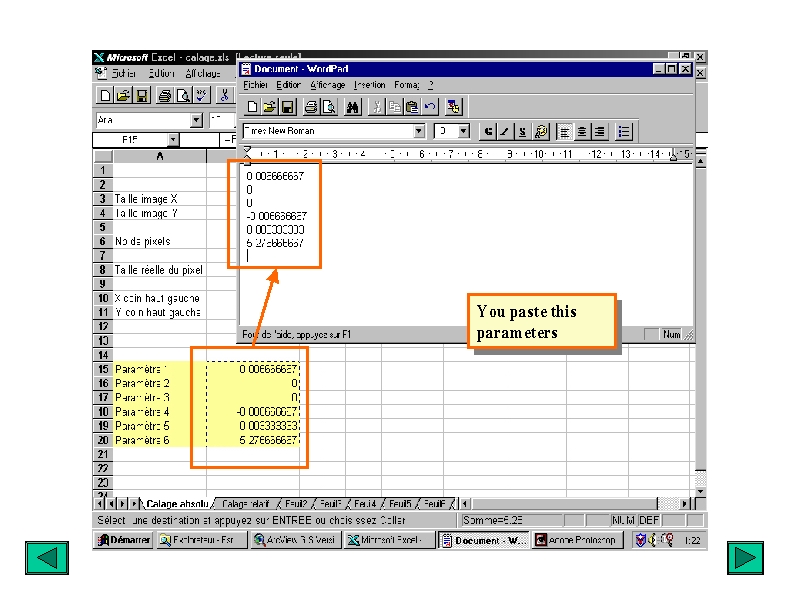Switch to ArcView taskbar button
Screen dimensions: 800x600
295,540
